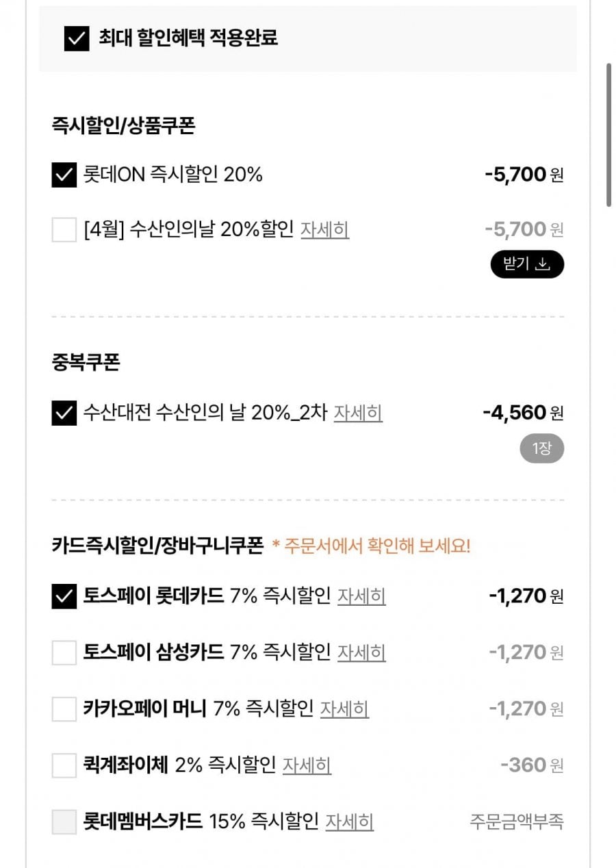Screen dimensions: 616x868
Task: Click disabled 롯데멤버스카드 15% checkbox
Action: coord(64,821)
